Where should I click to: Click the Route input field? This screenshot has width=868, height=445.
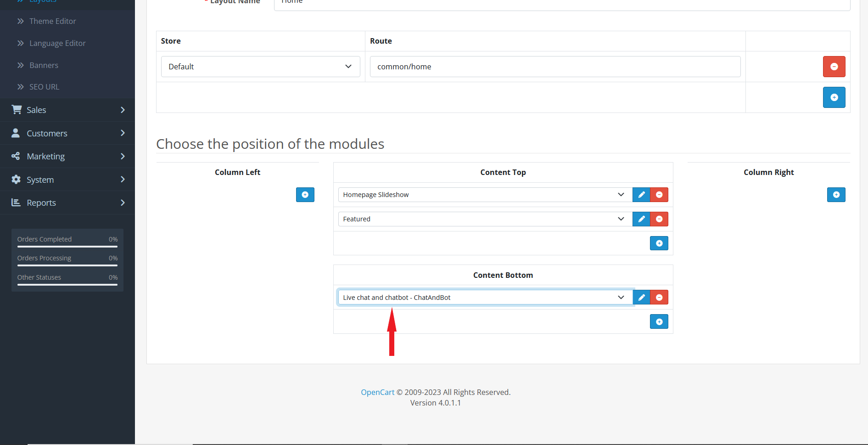554,67
